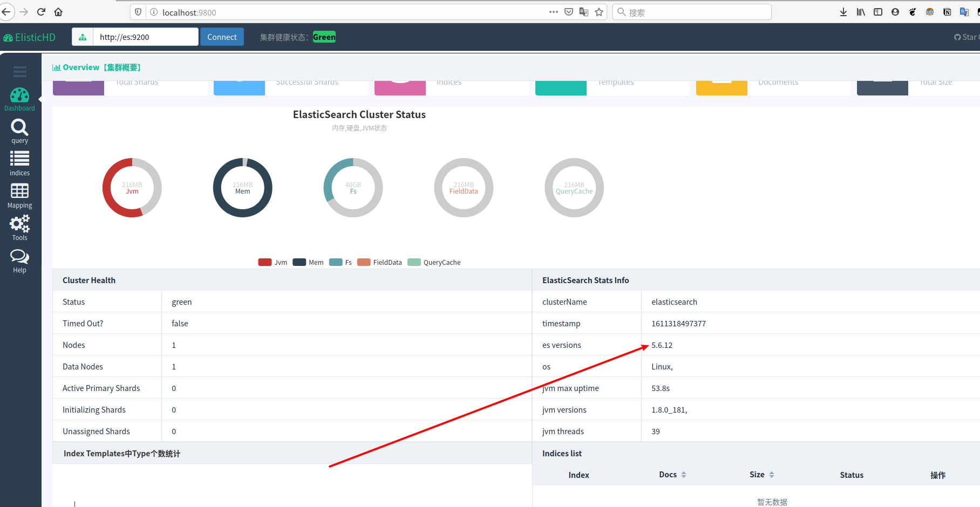Click the Fs donut chart
Screen dimensions: 980x507
tap(353, 188)
